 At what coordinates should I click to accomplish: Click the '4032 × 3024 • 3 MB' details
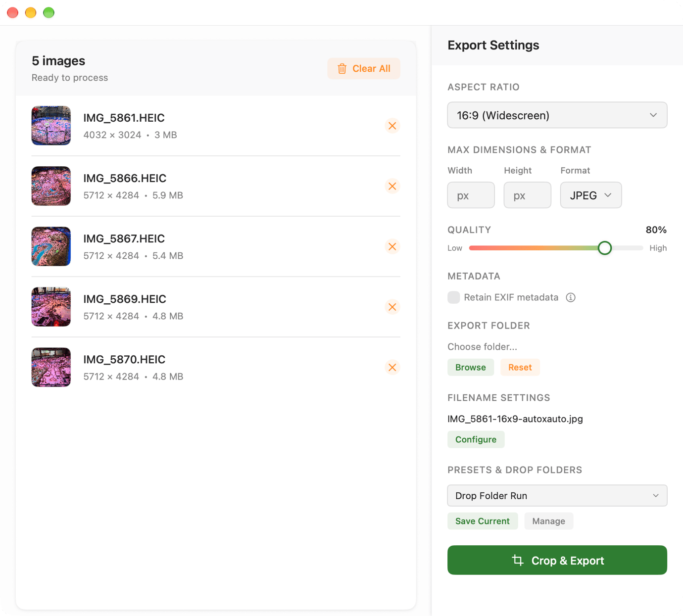coord(130,135)
